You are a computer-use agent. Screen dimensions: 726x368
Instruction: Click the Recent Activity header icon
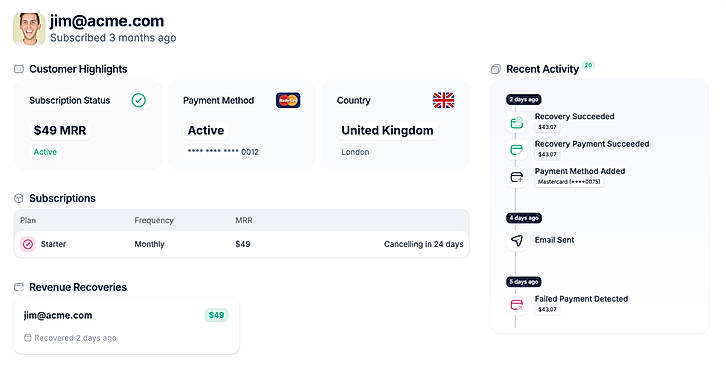click(x=495, y=69)
